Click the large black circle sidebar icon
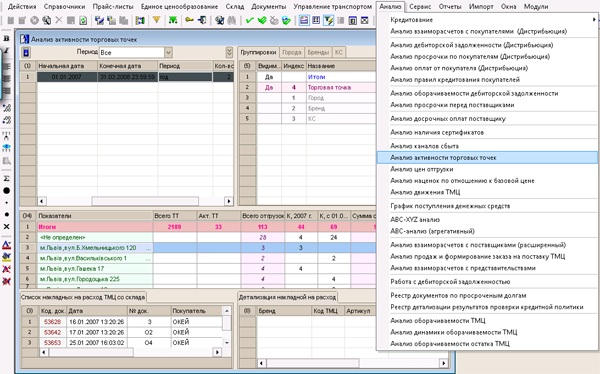Screen dimensions: 600x374 click(x=7, y=190)
